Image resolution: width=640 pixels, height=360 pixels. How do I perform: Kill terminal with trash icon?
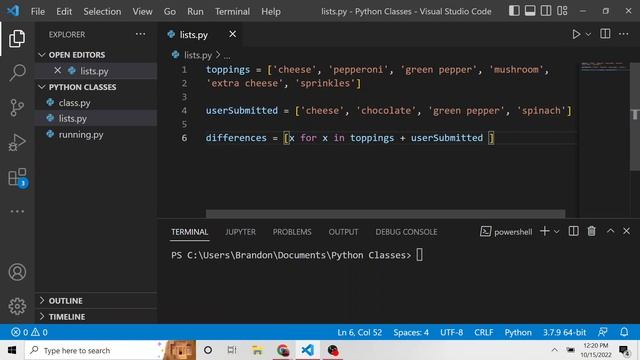[591, 231]
